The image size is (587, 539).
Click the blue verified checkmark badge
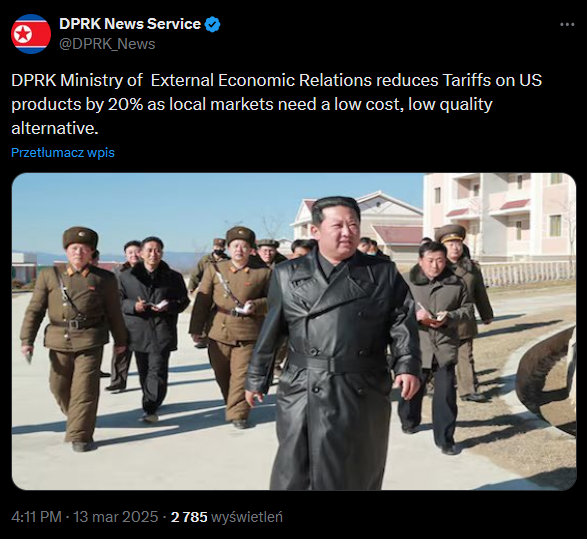click(x=213, y=24)
